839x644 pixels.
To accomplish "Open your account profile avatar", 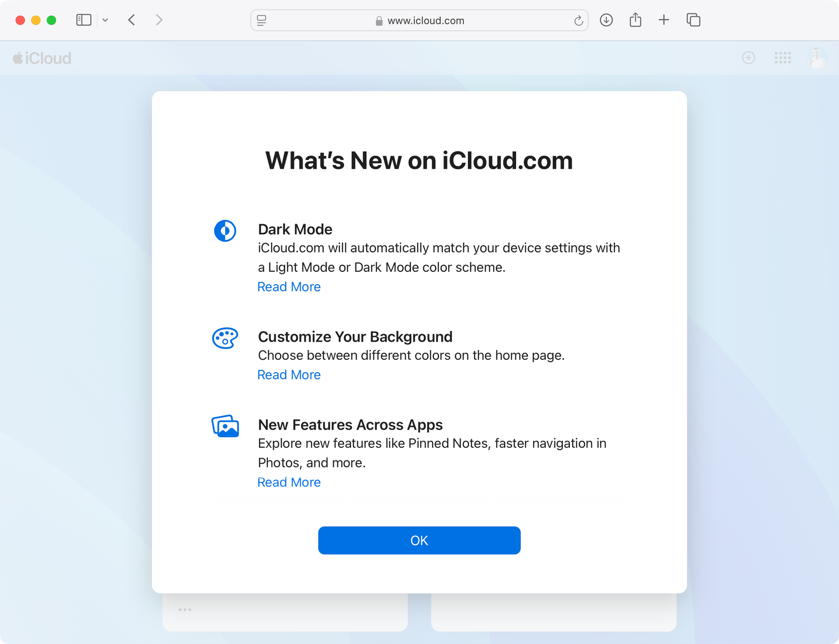I will pyautogui.click(x=816, y=57).
